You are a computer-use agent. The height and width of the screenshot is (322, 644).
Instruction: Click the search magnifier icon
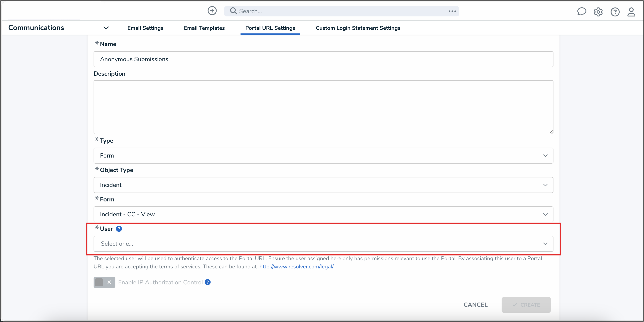tap(233, 11)
